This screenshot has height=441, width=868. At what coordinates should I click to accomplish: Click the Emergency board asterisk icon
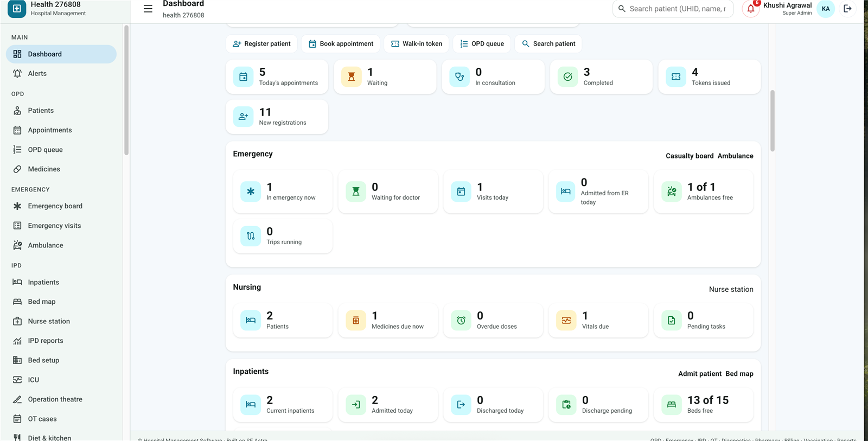(17, 206)
